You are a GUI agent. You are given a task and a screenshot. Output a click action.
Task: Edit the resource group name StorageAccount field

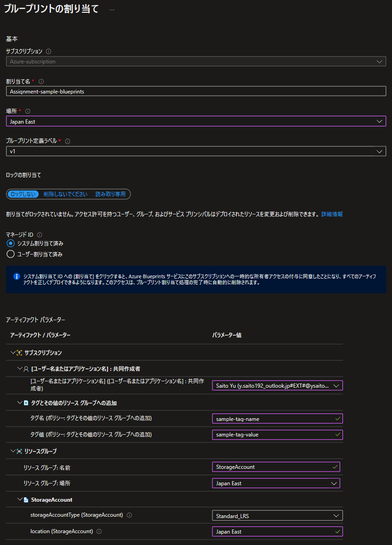[276, 467]
